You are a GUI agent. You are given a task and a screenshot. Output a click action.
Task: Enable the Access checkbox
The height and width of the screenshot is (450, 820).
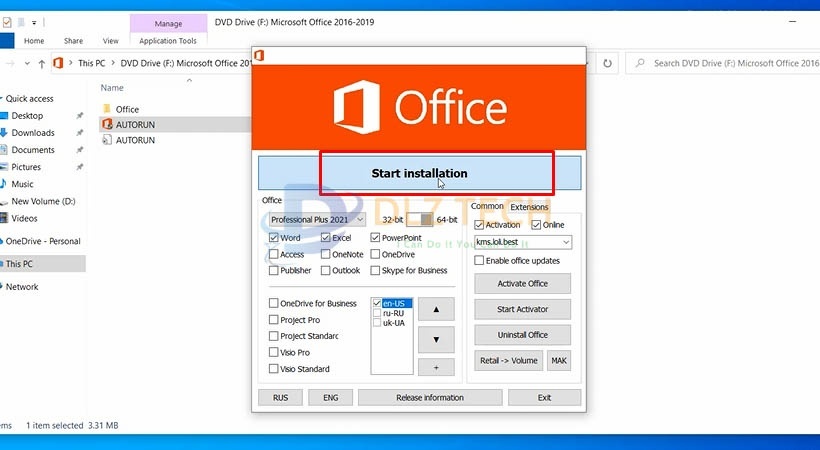(274, 254)
